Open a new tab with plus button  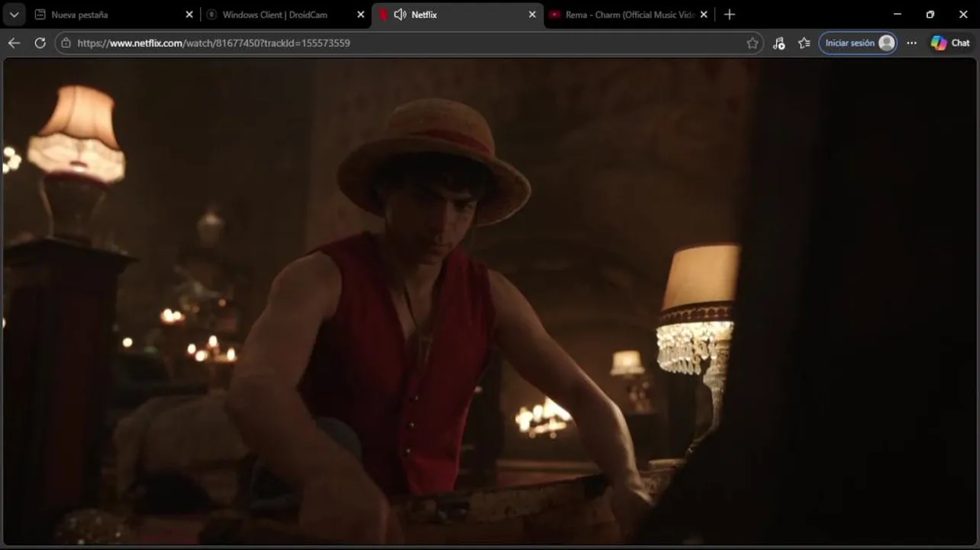click(729, 15)
